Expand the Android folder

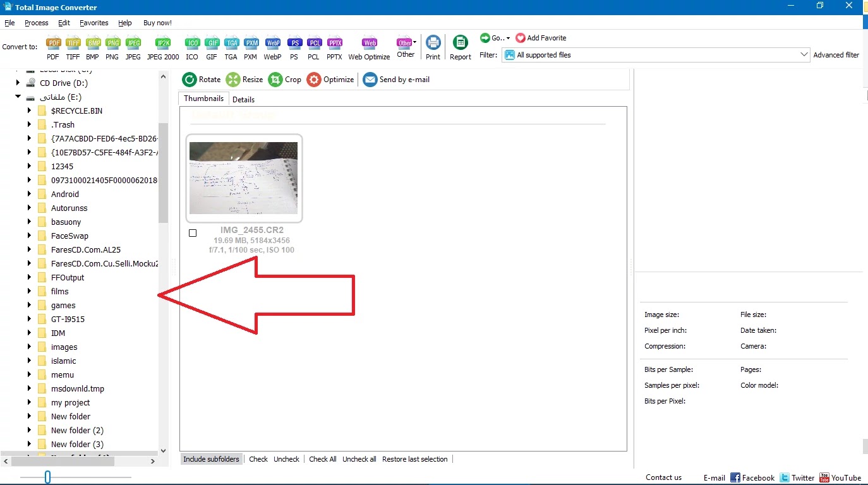(29, 194)
